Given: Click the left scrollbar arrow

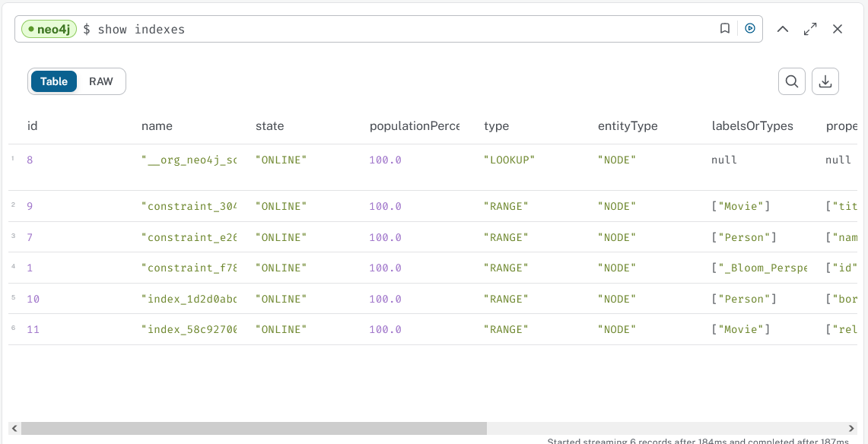Looking at the screenshot, I should click(14, 429).
